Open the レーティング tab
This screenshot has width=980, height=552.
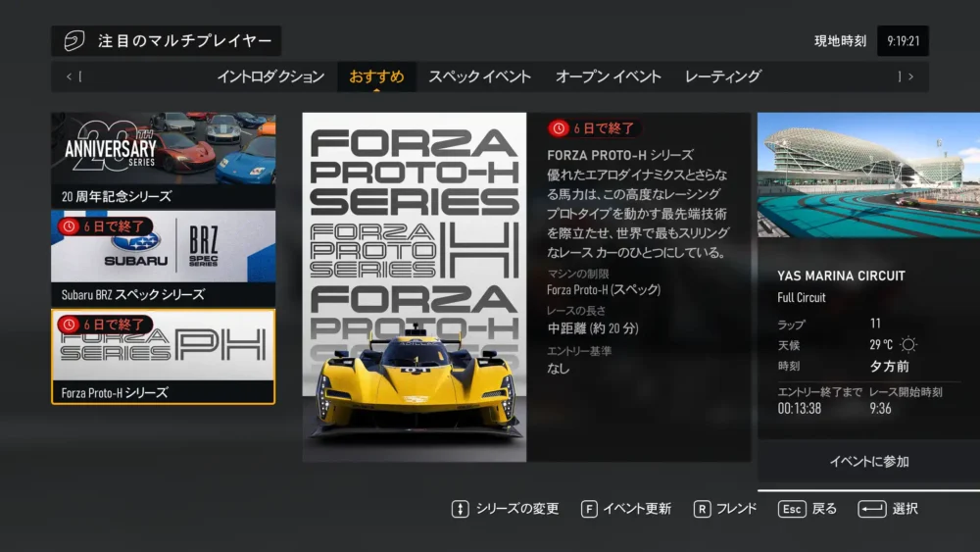coord(723,76)
